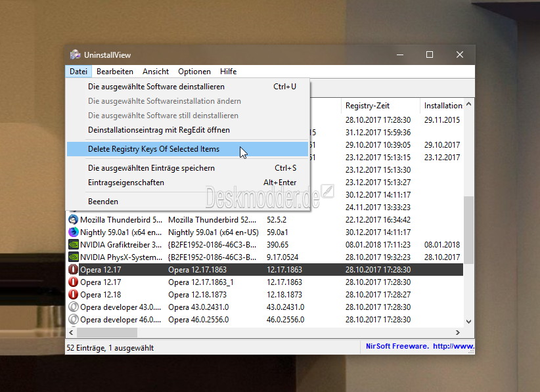Click registry time 24.11.2017 13:33:23
The width and height of the screenshot is (540, 392).
(378, 207)
